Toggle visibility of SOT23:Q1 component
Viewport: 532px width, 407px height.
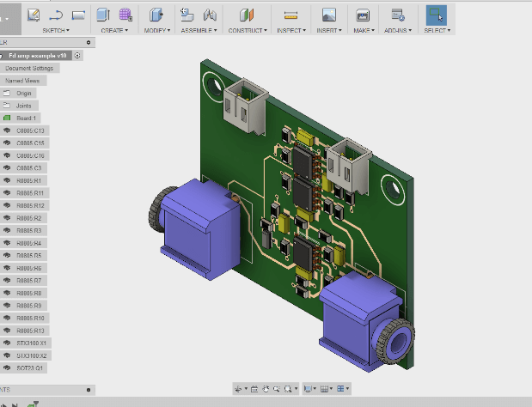(x=8, y=368)
